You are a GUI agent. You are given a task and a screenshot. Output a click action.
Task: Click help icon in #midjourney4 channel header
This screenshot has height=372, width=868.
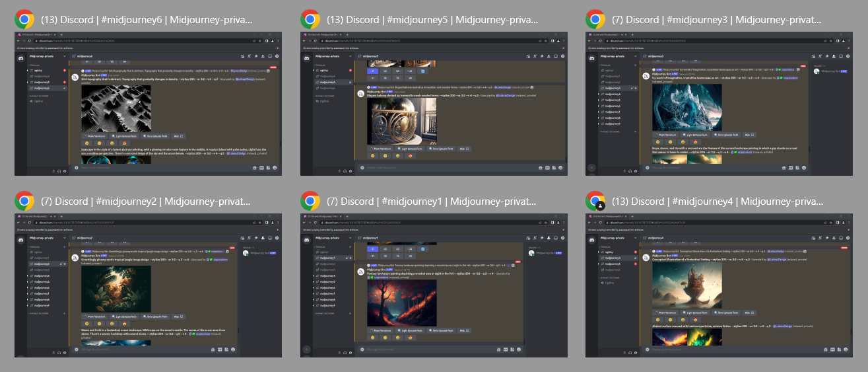pos(848,238)
